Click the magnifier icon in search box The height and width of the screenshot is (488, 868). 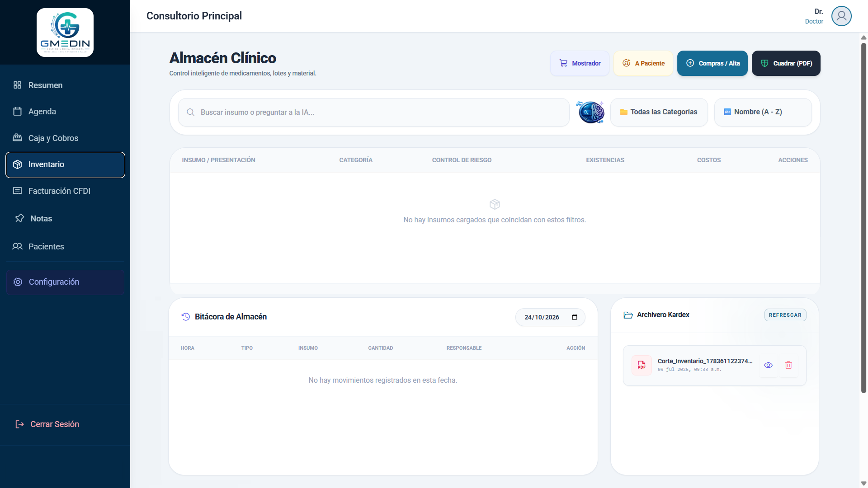(x=190, y=112)
